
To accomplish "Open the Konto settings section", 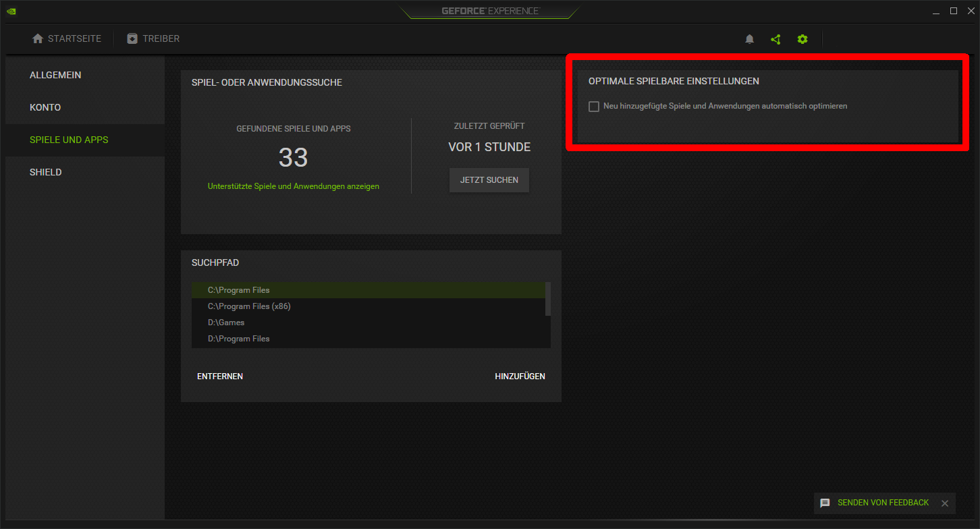I will [85, 107].
